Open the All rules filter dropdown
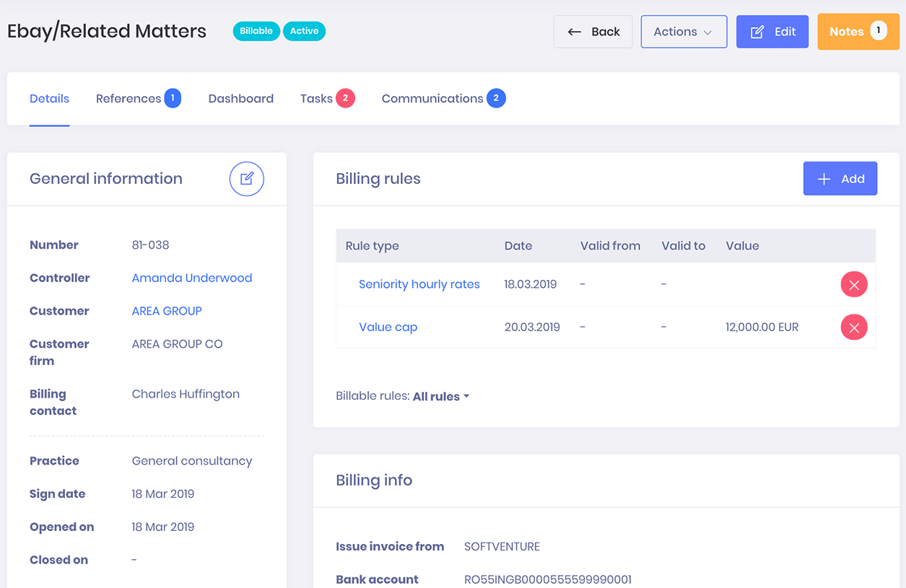The width and height of the screenshot is (906, 588). pyautogui.click(x=440, y=396)
